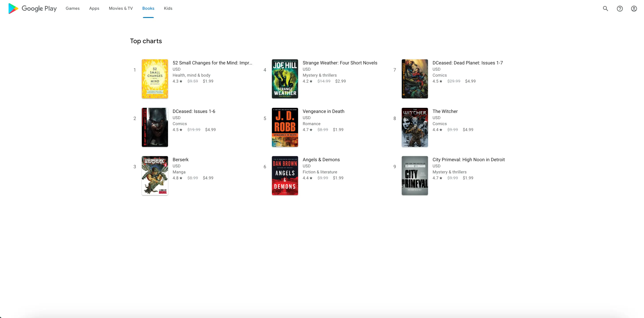This screenshot has height=318, width=644.
Task: Switch to the Movies & TV tab
Action: click(x=121, y=8)
